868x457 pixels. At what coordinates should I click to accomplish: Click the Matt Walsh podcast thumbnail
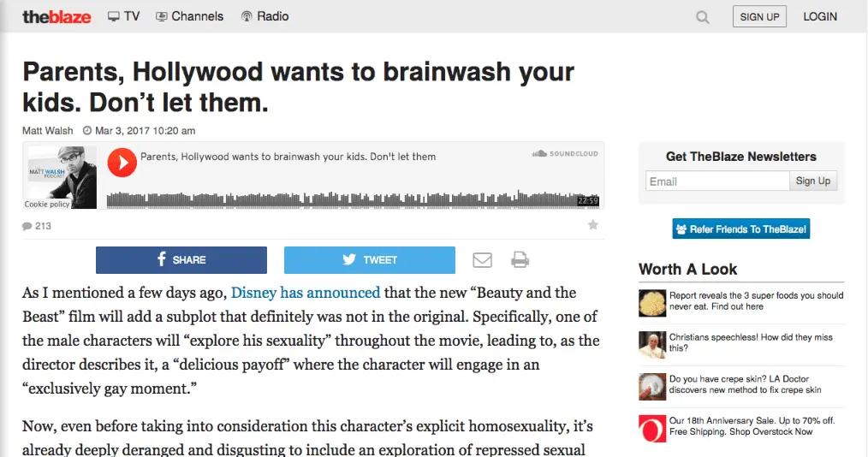point(60,177)
